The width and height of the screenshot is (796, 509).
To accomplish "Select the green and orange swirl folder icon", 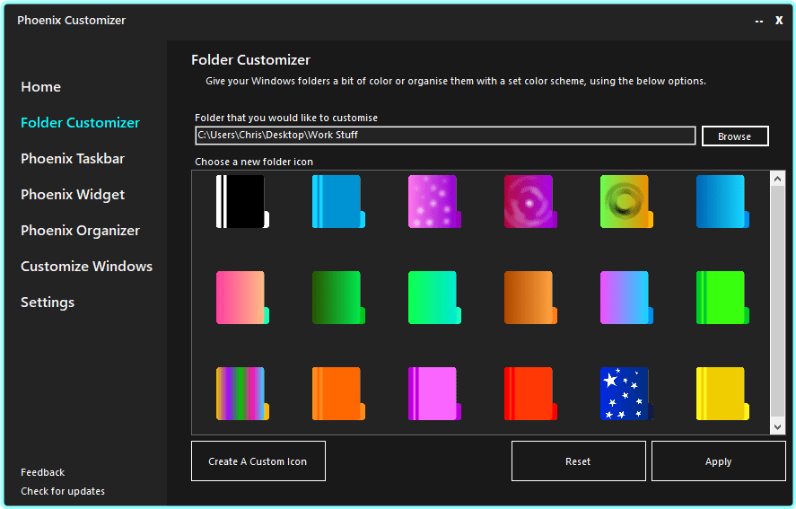I will coord(625,201).
